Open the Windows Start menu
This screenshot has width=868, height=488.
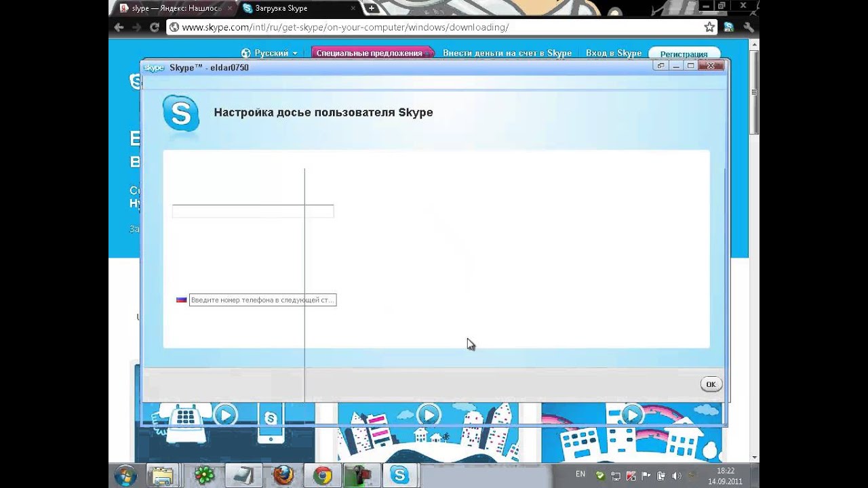pyautogui.click(x=125, y=475)
